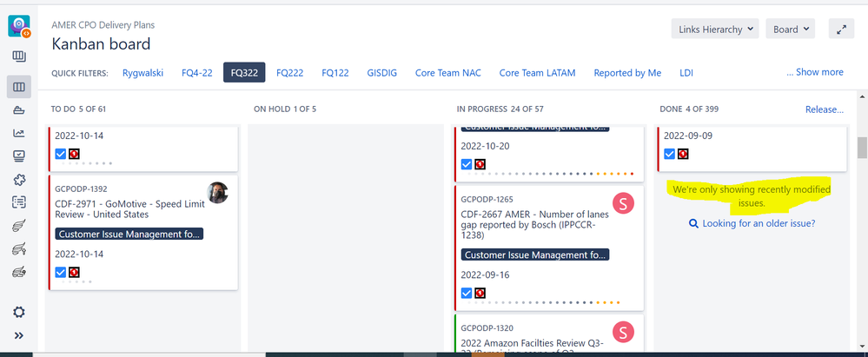Click epic label on GCPODP-1265 card
Image resolution: width=868 pixels, height=357 pixels.
click(535, 255)
